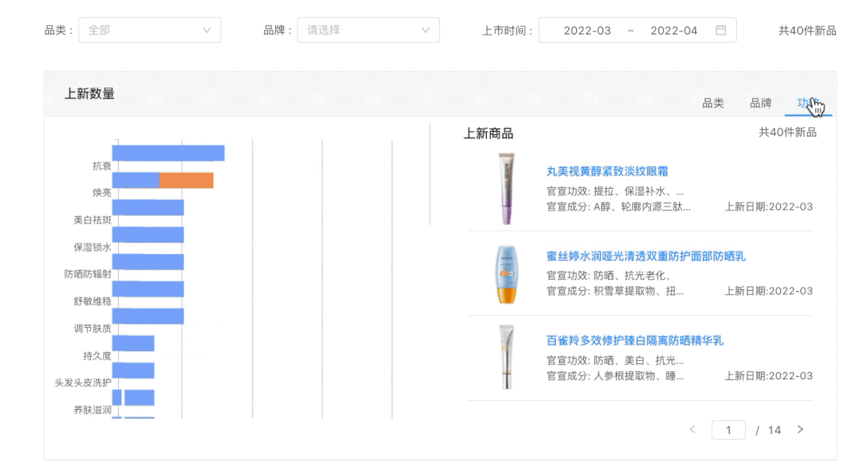The image size is (868, 475).
Task: Click the 丸美 eye cream product thumbnail
Action: pyautogui.click(x=506, y=189)
